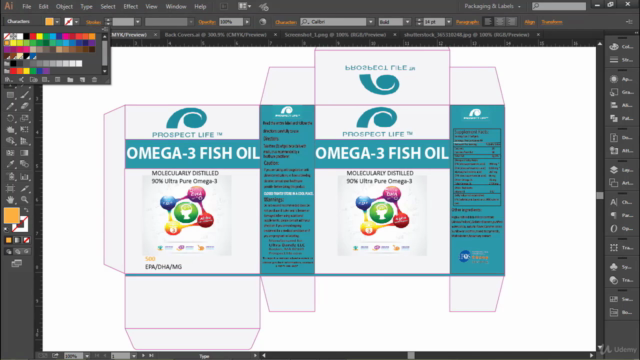Click the Opacity link label
The width and height of the screenshot is (640, 360).
(207, 22)
